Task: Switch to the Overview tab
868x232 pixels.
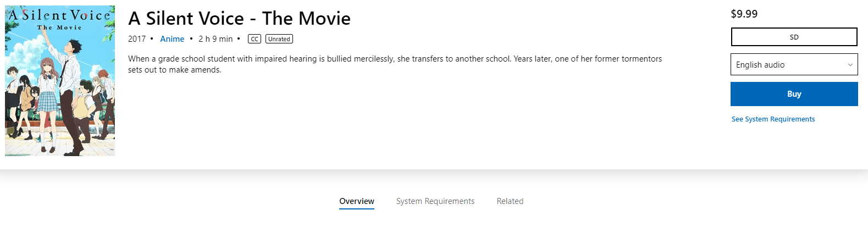Action: coord(357,201)
